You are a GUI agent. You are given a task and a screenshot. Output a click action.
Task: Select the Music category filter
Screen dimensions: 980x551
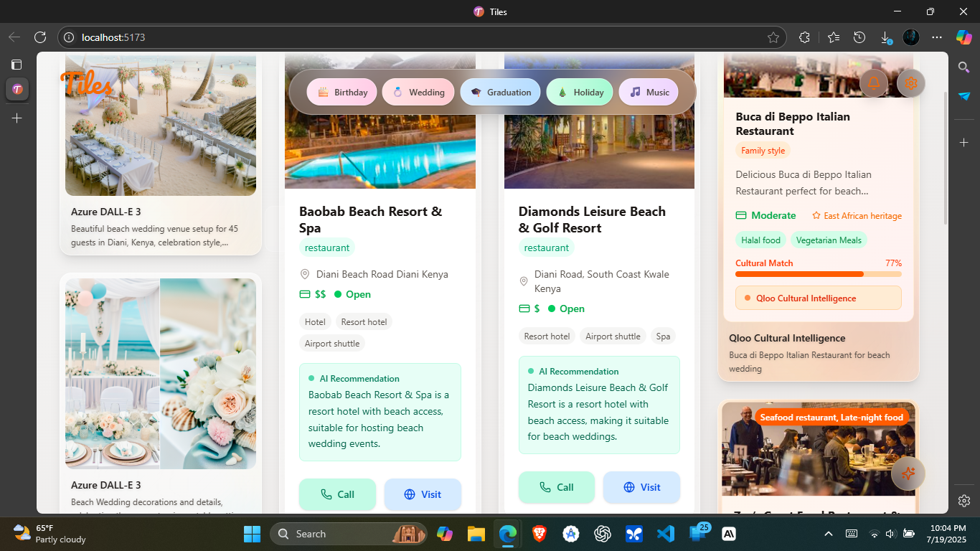tap(649, 92)
